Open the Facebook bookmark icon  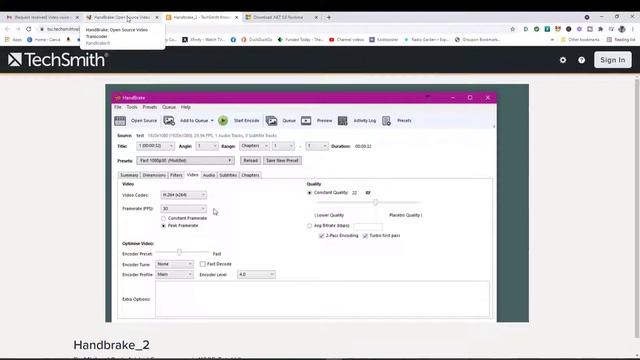(233, 40)
